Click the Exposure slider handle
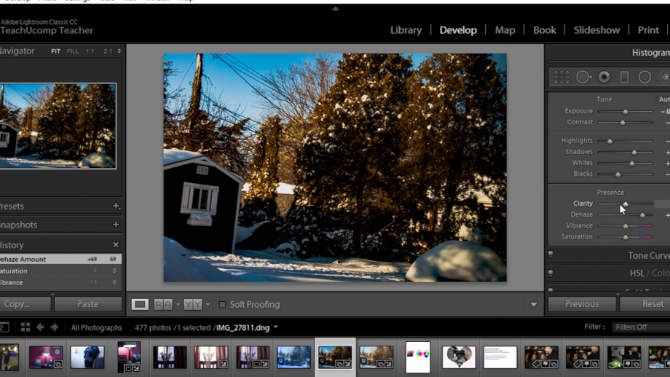Image resolution: width=670 pixels, height=377 pixels. [626, 112]
